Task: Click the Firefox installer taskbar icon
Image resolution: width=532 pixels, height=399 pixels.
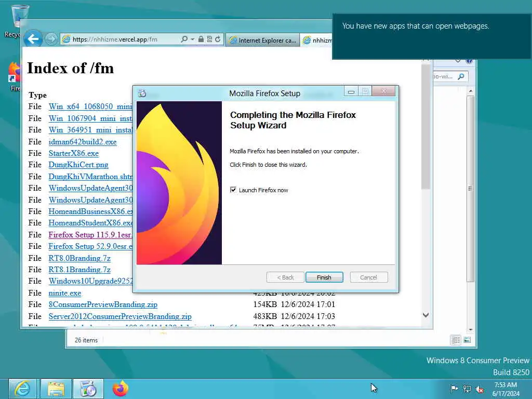Action: pos(88,389)
